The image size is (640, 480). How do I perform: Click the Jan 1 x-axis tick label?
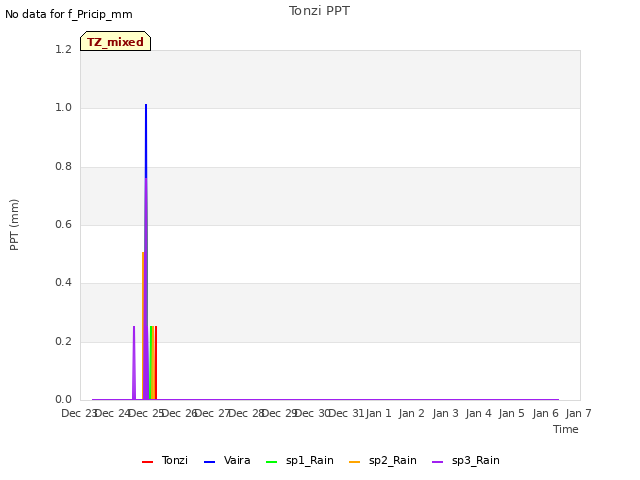point(378,413)
